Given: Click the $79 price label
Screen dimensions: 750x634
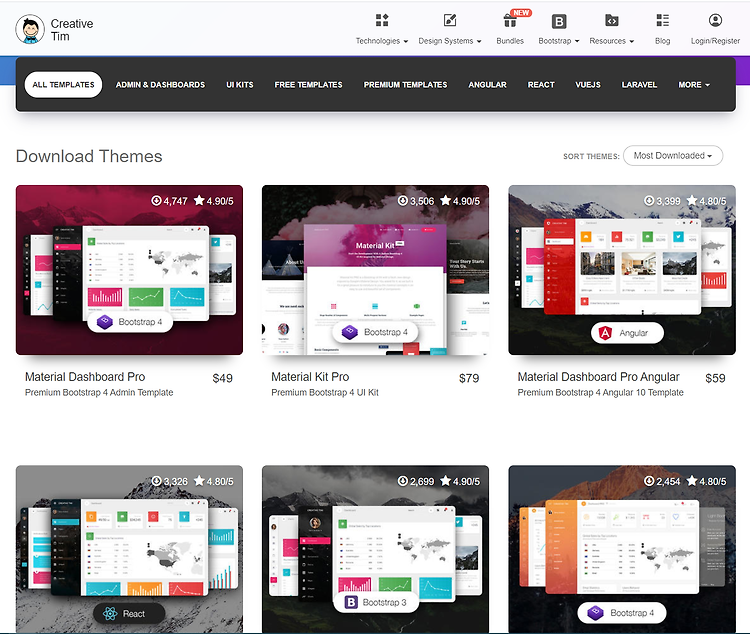Looking at the screenshot, I should 469,378.
